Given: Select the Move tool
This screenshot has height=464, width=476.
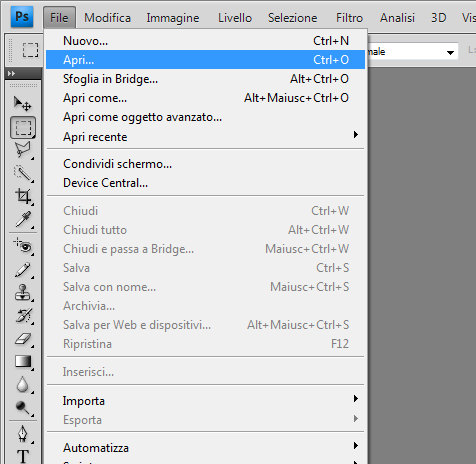Looking at the screenshot, I should (22, 103).
